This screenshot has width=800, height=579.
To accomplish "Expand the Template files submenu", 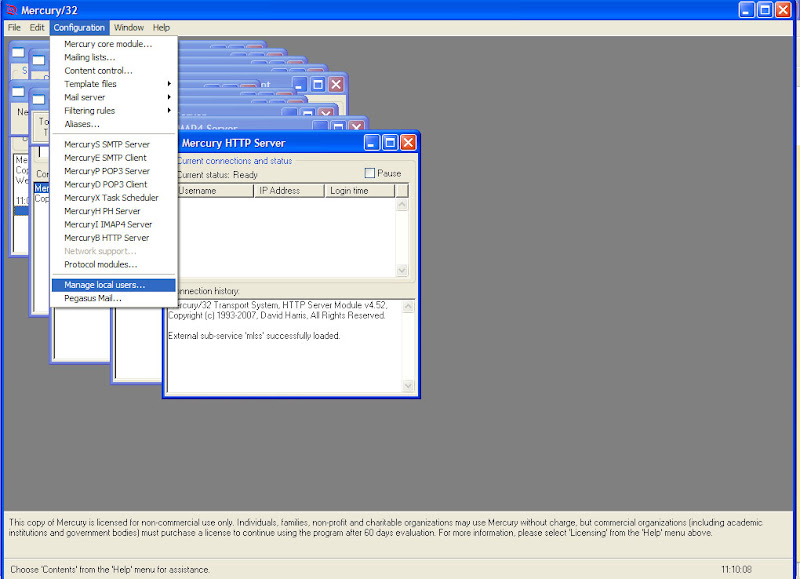I will click(113, 84).
